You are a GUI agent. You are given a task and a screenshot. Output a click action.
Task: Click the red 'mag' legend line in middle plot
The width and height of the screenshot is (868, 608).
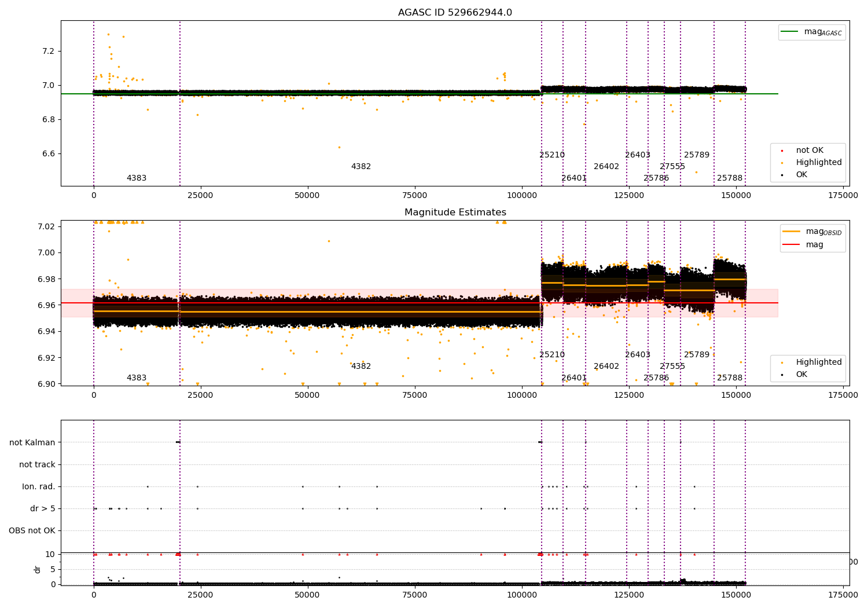[x=792, y=245]
